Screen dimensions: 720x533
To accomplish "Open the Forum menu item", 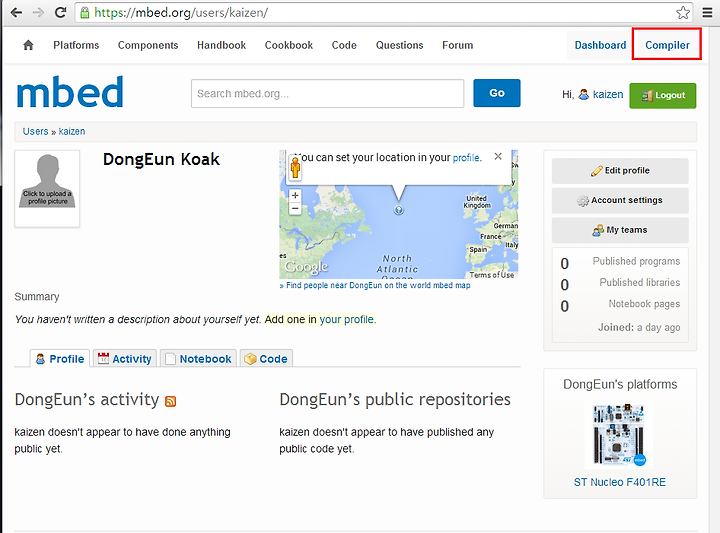I will point(457,45).
